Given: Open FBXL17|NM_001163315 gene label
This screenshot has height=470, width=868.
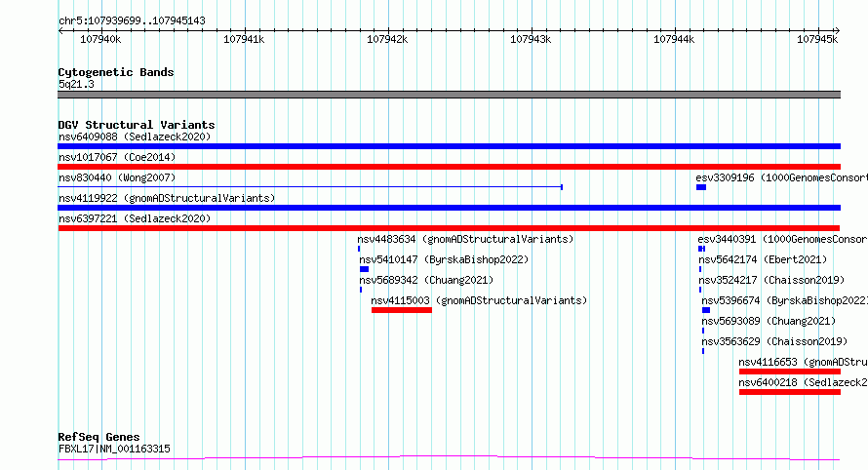Looking at the screenshot, I should pyautogui.click(x=114, y=449).
